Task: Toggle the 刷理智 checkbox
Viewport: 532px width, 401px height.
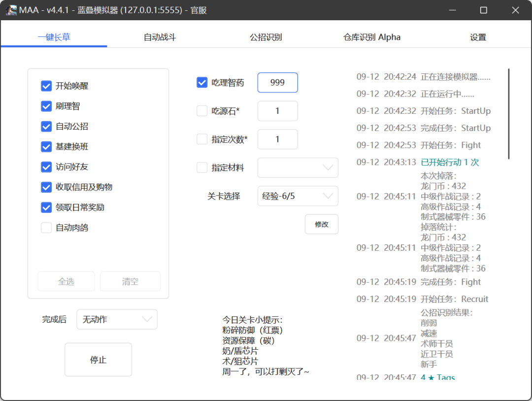Action: click(46, 106)
